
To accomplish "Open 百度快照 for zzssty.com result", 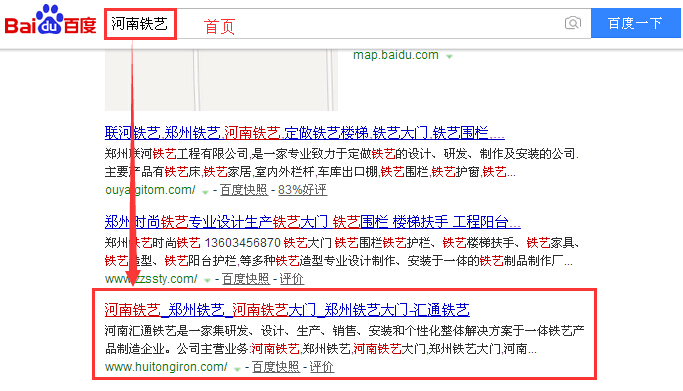I will (x=246, y=279).
